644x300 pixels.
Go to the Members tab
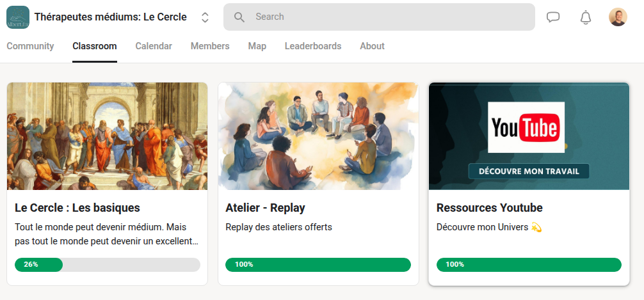pos(210,46)
